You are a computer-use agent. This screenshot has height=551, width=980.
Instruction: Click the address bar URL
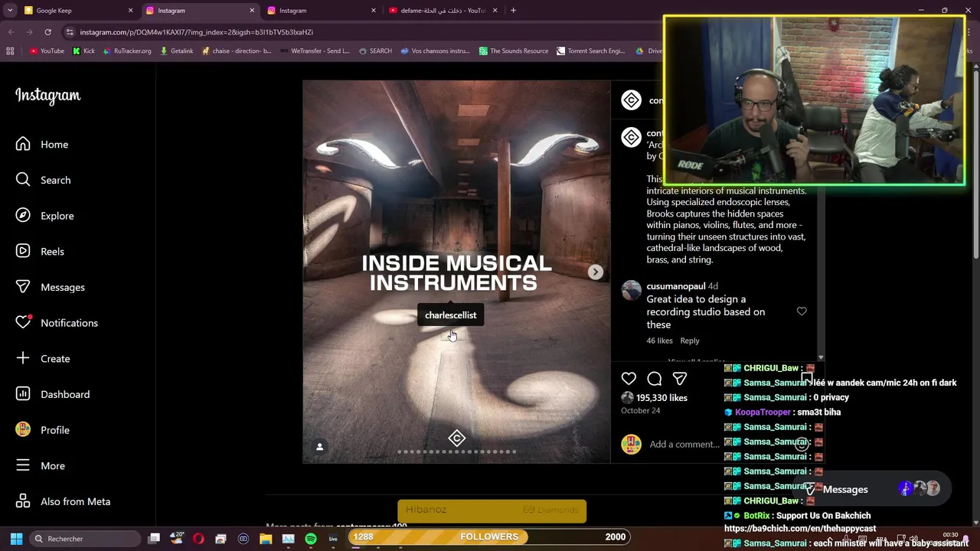pyautogui.click(x=197, y=32)
